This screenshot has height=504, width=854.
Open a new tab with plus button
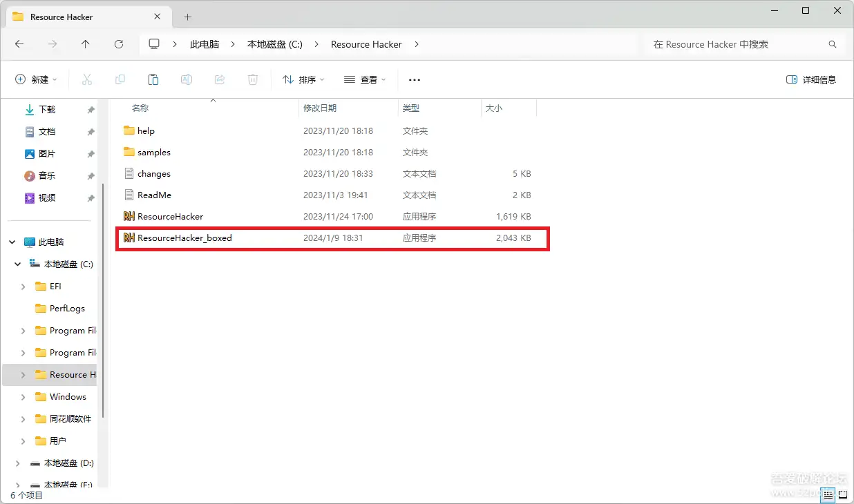[187, 17]
